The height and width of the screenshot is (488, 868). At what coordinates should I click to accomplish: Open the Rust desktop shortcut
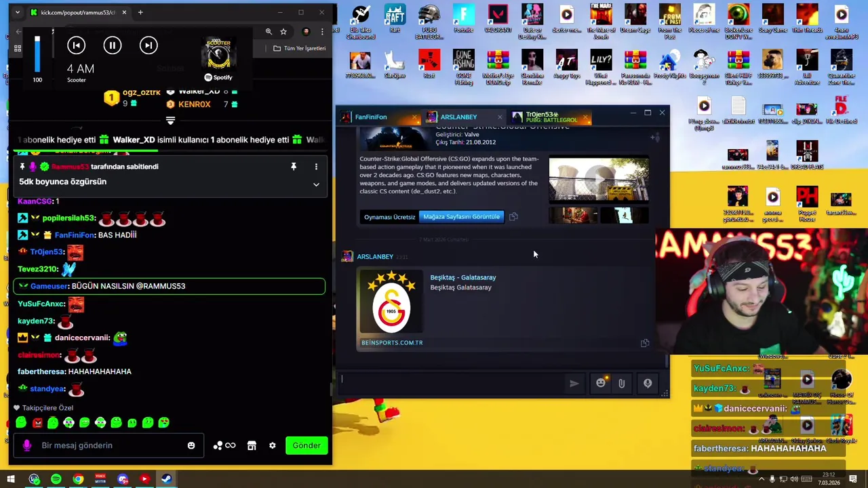click(x=429, y=64)
